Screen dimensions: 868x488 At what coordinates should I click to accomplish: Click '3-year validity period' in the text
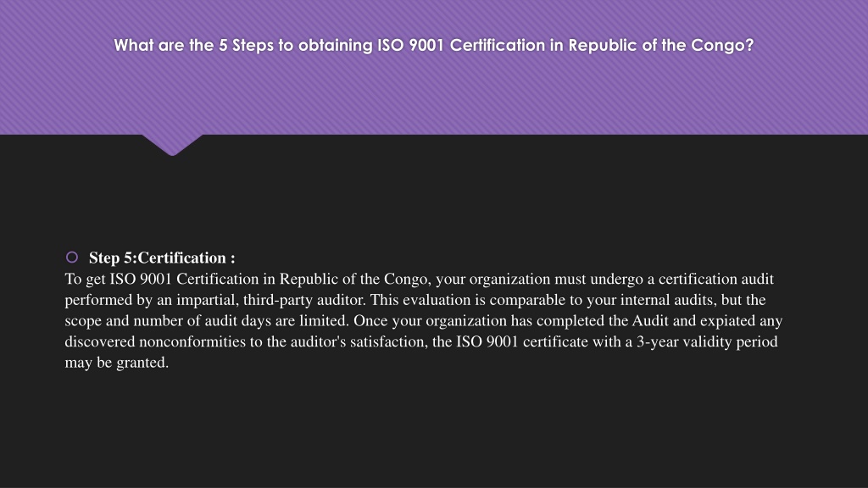[707, 342]
